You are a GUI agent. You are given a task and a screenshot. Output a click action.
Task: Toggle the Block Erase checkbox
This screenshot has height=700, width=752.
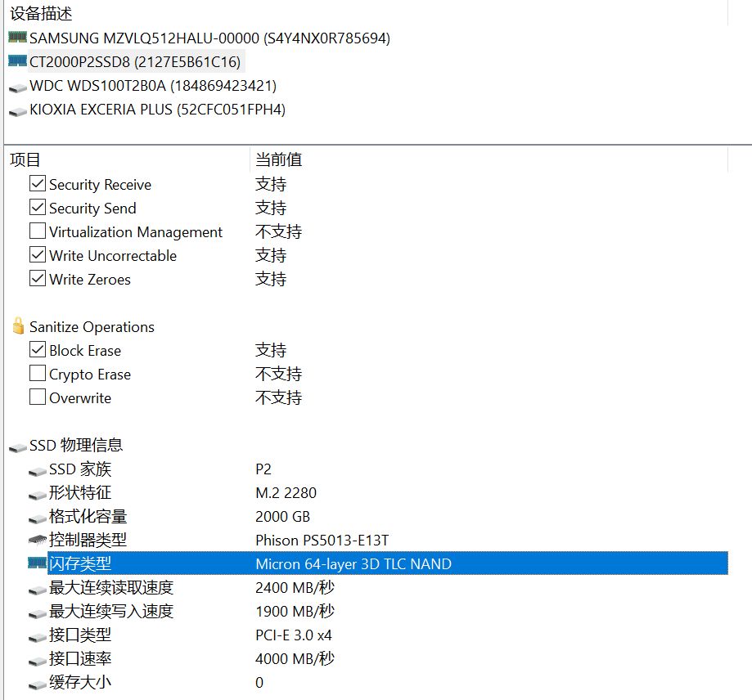click(37, 350)
